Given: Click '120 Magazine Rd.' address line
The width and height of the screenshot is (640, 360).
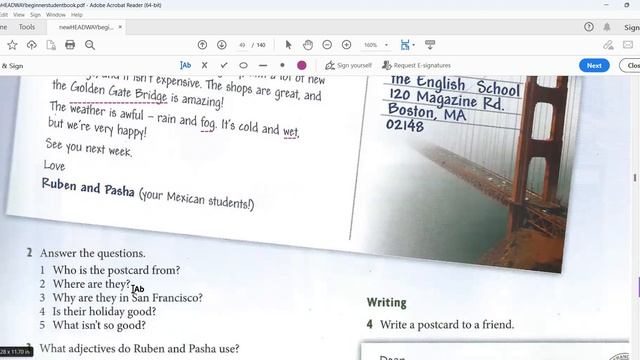Looking at the screenshot, I should tap(447, 99).
